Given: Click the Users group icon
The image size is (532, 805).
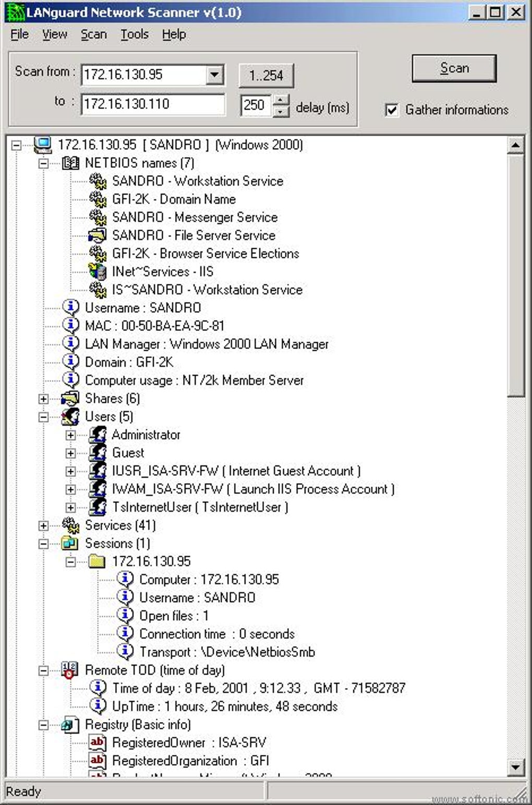Looking at the screenshot, I should 70,416.
